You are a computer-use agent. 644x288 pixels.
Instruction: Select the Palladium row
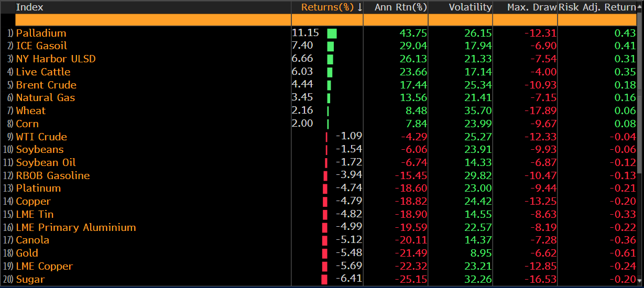click(x=319, y=33)
